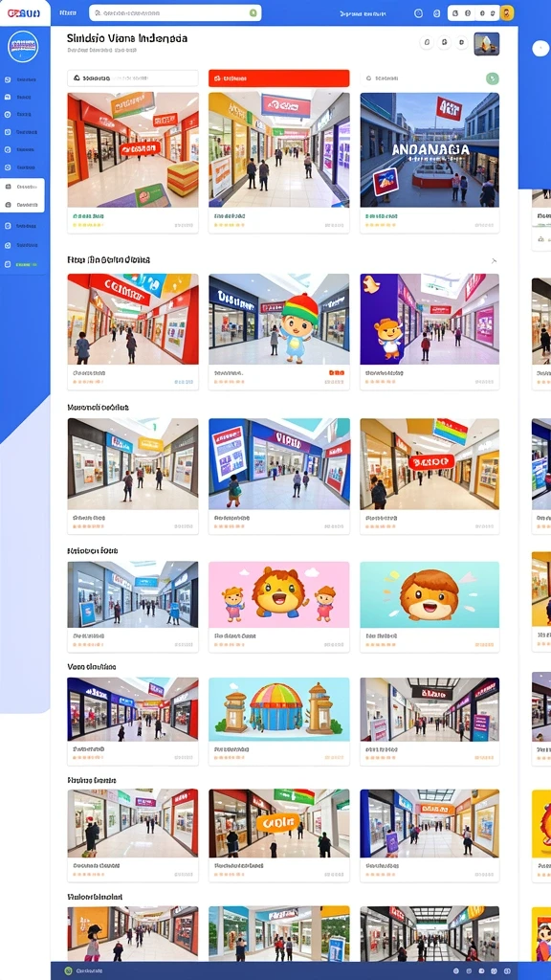Viewport: 551px width, 980px height.
Task: Open the yellow profile avatar in top bar
Action: click(x=507, y=13)
